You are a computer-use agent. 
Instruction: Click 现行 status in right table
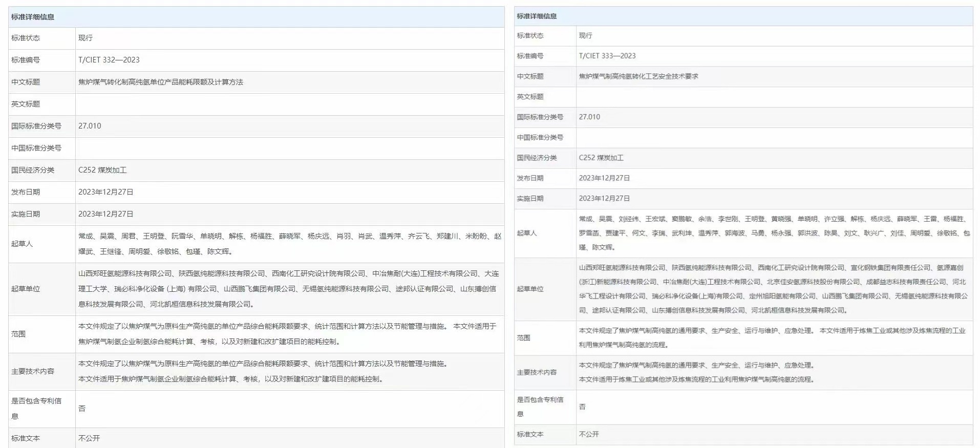(585, 35)
